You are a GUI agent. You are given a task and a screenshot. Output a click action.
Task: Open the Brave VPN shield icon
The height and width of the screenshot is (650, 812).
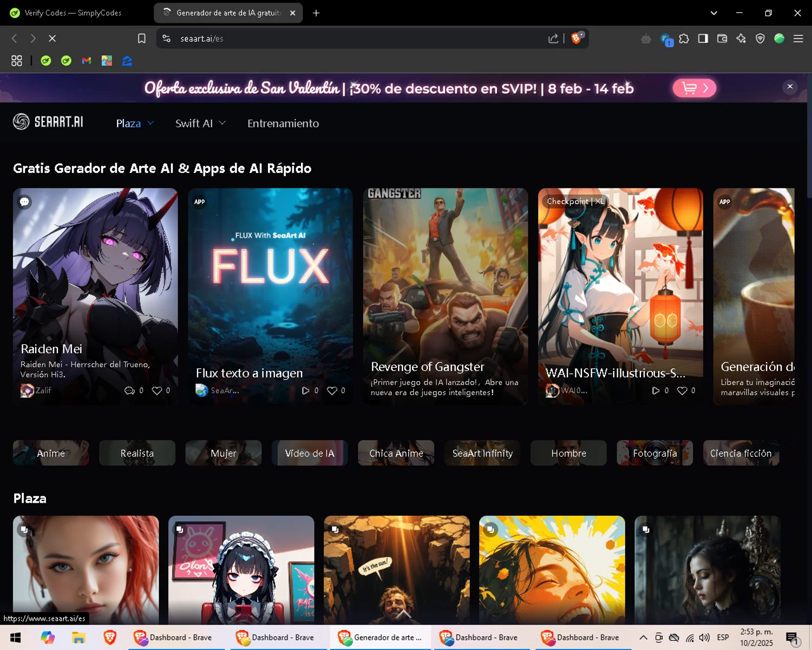click(760, 38)
